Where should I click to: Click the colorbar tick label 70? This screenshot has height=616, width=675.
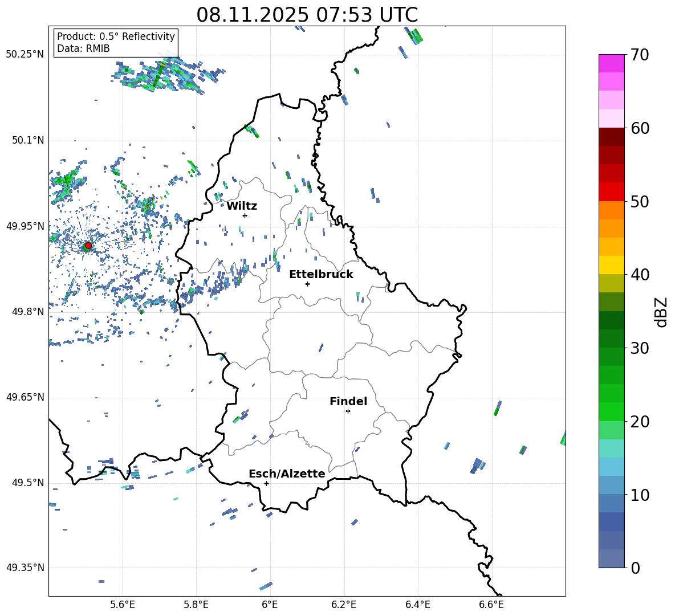640,55
